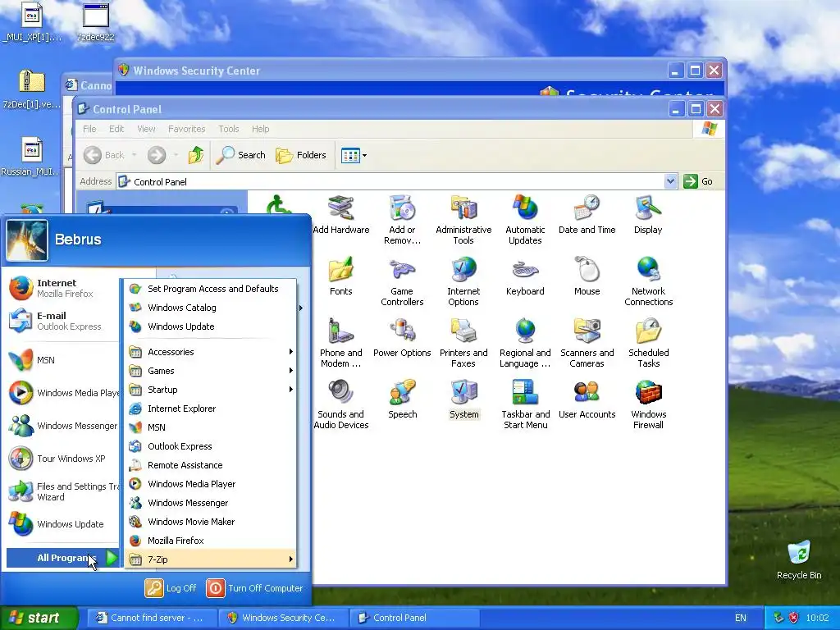Select Set Program Access and Defaults
The height and width of the screenshot is (630, 840).
(x=212, y=289)
